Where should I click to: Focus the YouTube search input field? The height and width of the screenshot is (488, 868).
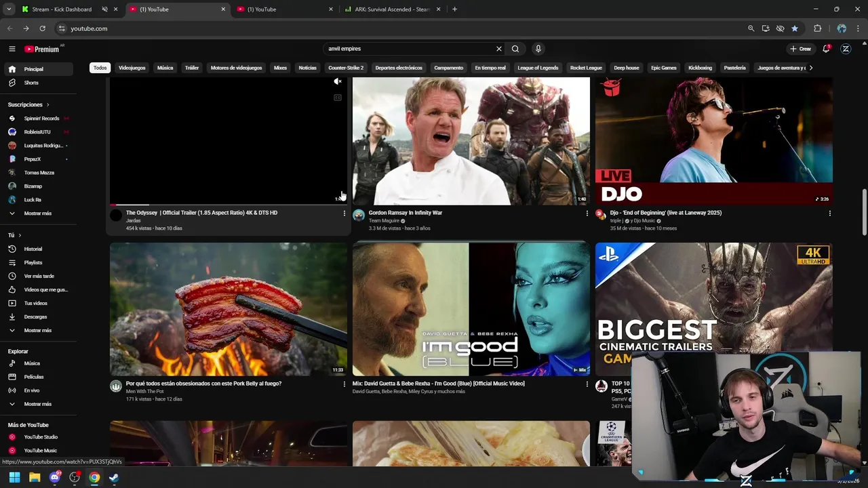[x=410, y=49]
